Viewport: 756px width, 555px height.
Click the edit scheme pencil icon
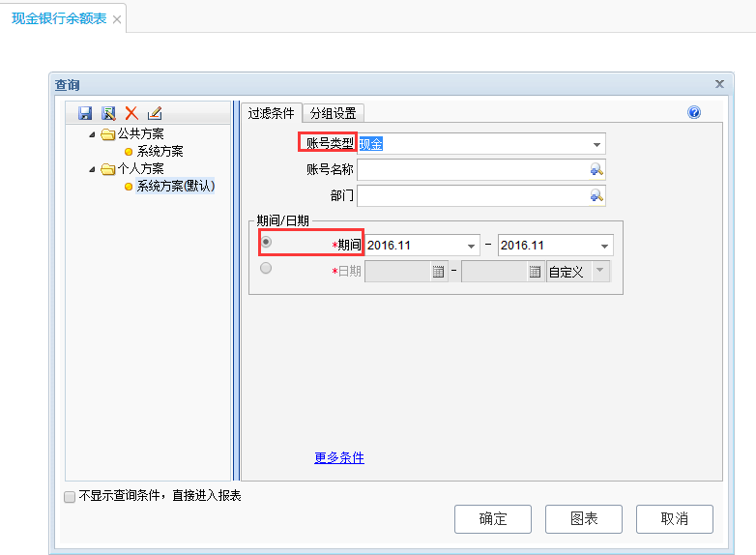coord(155,113)
